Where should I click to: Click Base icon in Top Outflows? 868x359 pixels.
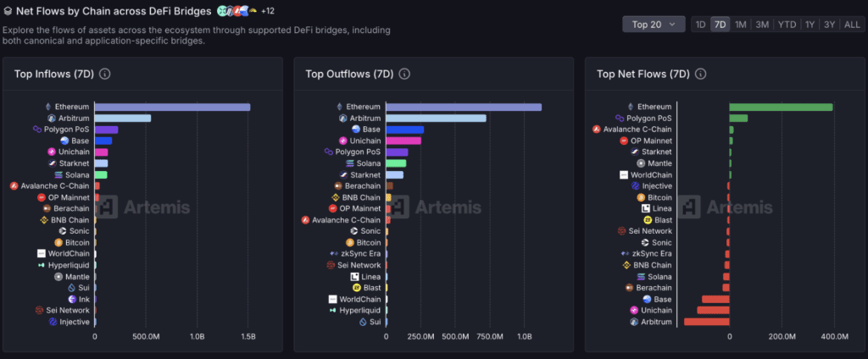[356, 130]
